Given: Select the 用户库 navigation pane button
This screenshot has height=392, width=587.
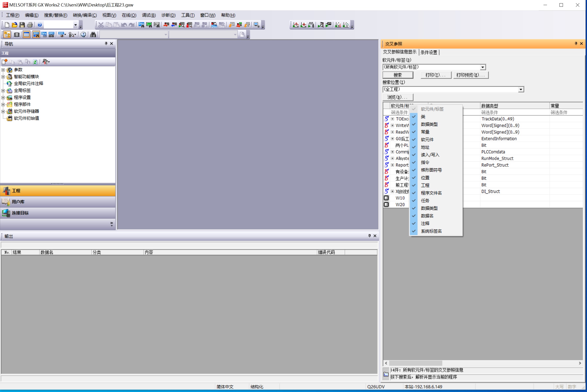Looking at the screenshot, I should (58, 202).
